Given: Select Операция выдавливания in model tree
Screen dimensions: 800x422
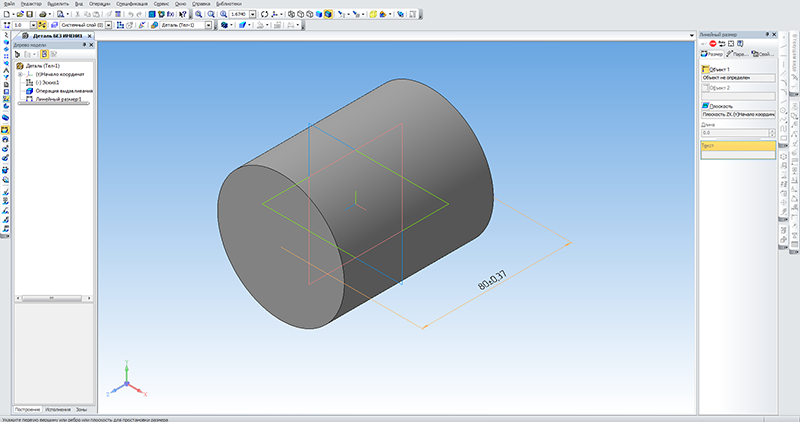Looking at the screenshot, I should [x=64, y=90].
